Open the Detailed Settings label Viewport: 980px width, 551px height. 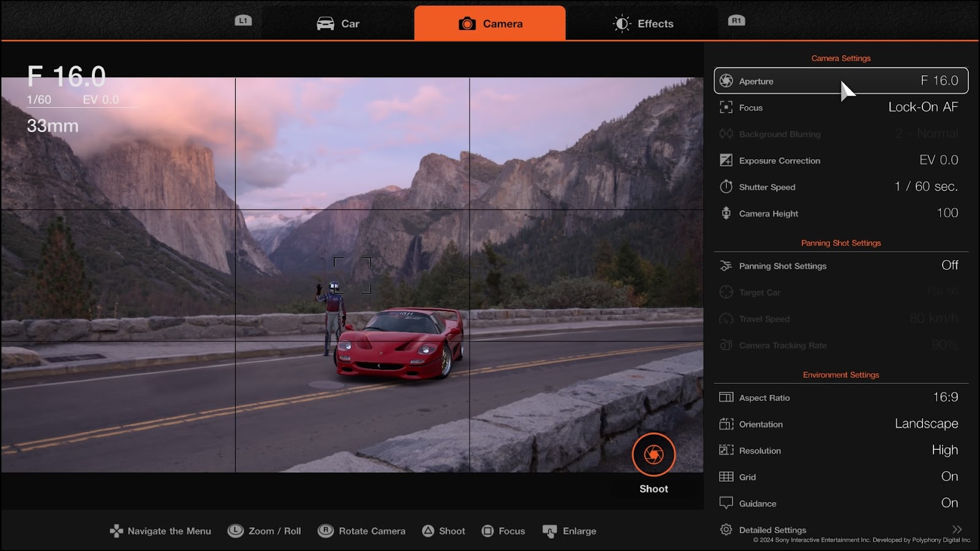(772, 530)
